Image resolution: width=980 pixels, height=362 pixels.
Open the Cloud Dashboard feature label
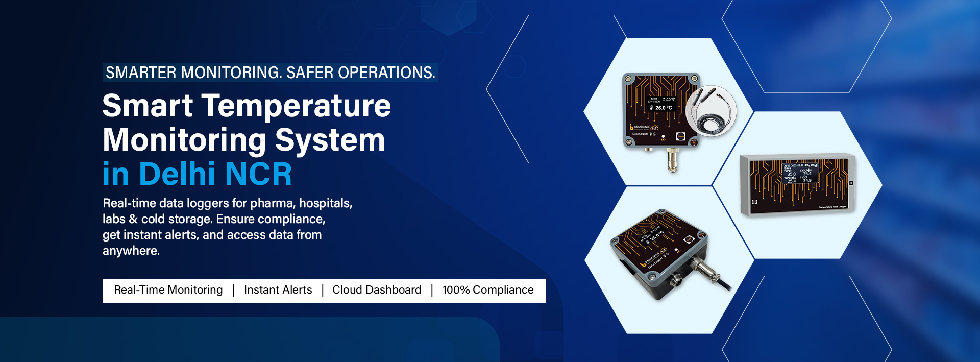[x=377, y=290]
